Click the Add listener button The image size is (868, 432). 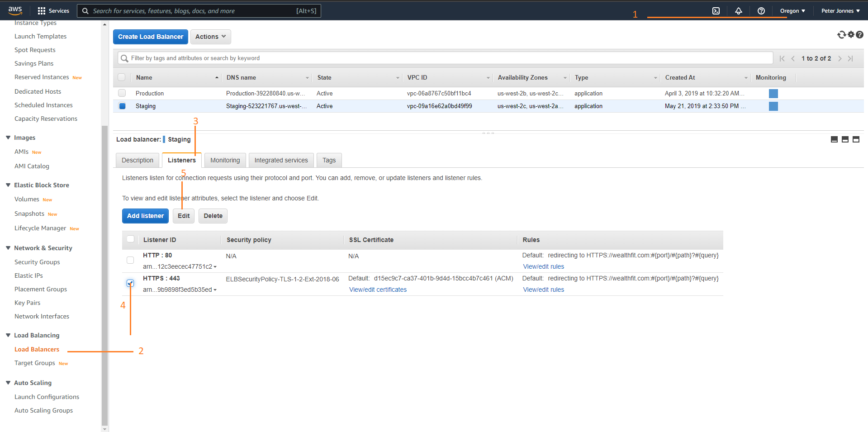[x=145, y=216]
